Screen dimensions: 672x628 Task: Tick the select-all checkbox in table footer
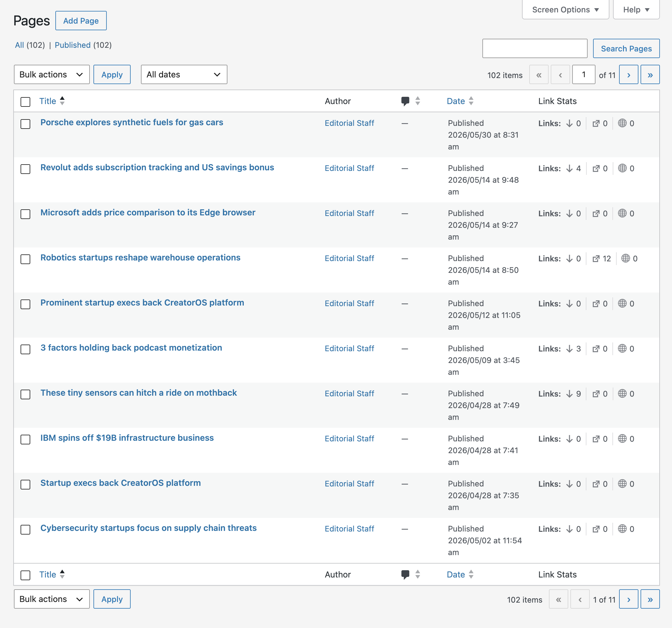point(25,575)
